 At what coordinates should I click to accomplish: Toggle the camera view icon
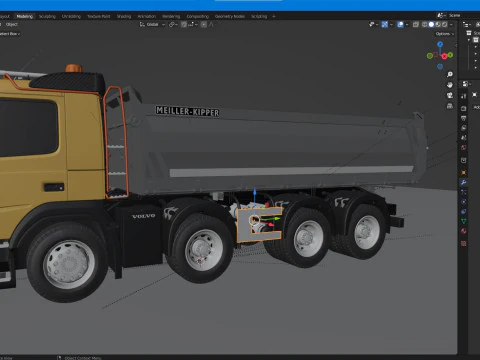tap(450, 95)
